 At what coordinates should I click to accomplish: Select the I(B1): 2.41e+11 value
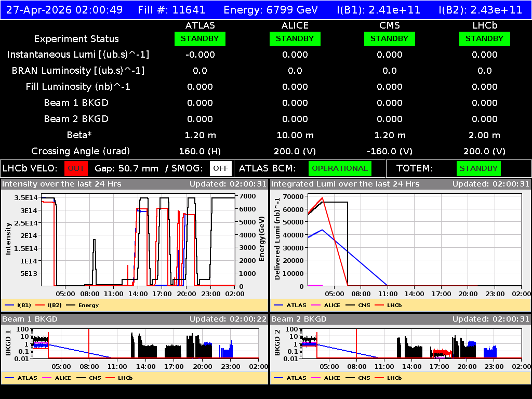[379, 9]
